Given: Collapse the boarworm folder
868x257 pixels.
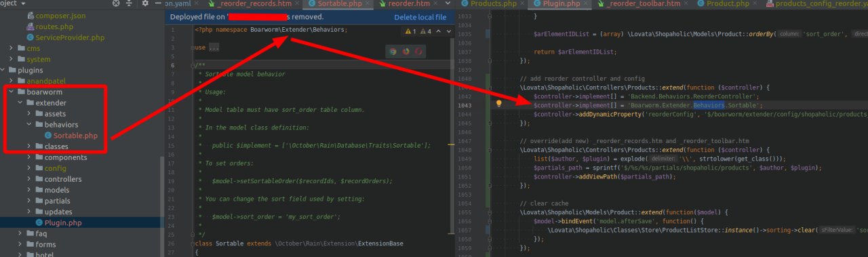Looking at the screenshot, I should tap(12, 92).
